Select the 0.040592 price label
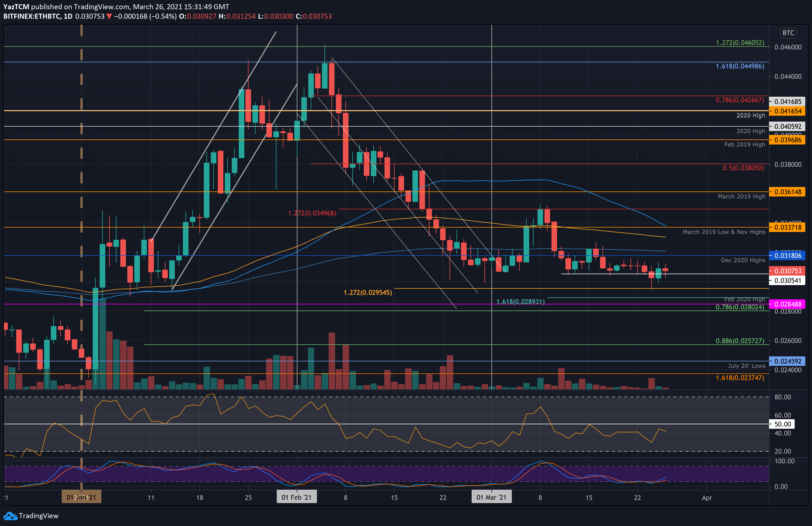Image resolution: width=812 pixels, height=526 pixels. click(787, 126)
